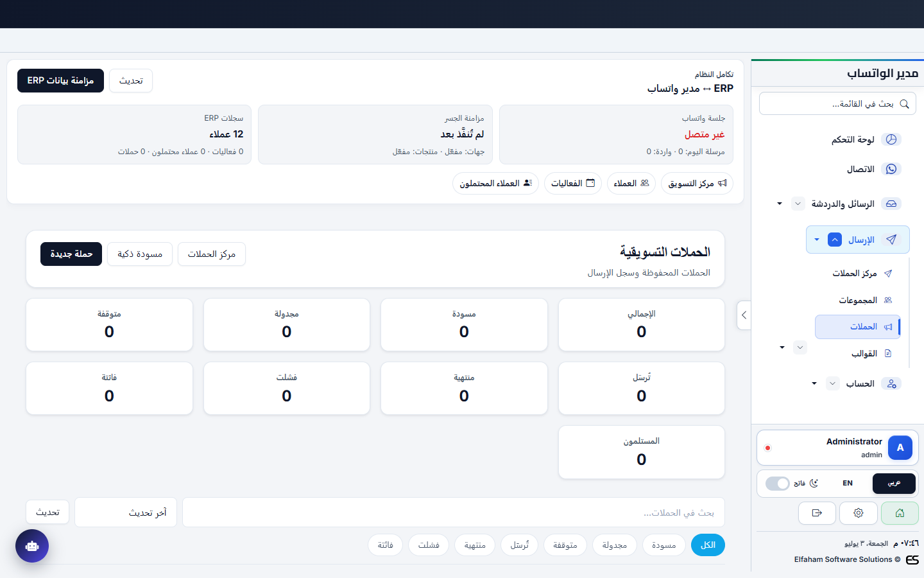Image resolution: width=924 pixels, height=578 pixels.
Task: Filter campaigns by مجدولة
Action: 615,545
